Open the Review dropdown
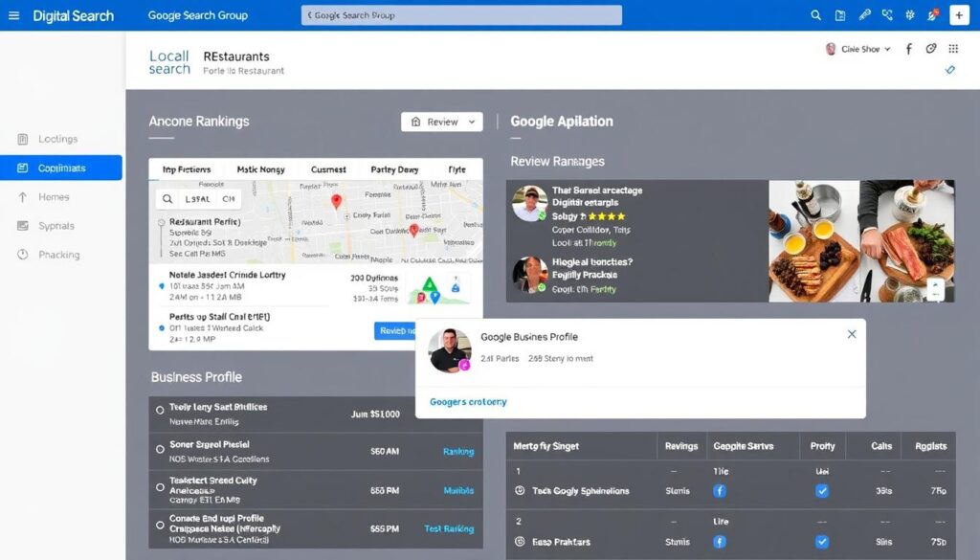 [442, 122]
